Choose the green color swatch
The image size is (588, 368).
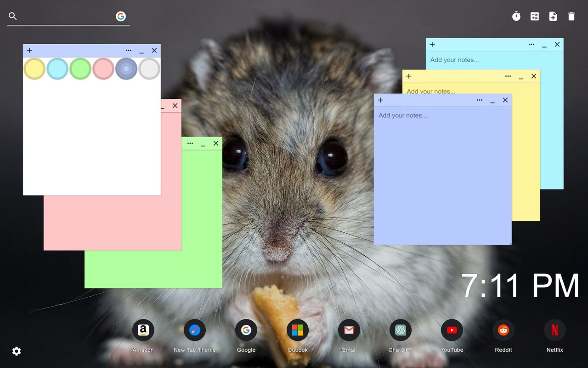tap(80, 69)
